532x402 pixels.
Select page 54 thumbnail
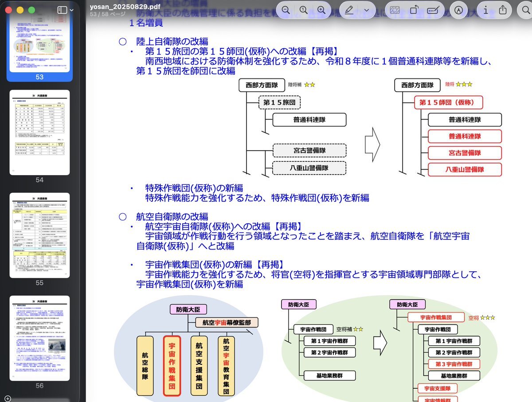coord(40,132)
